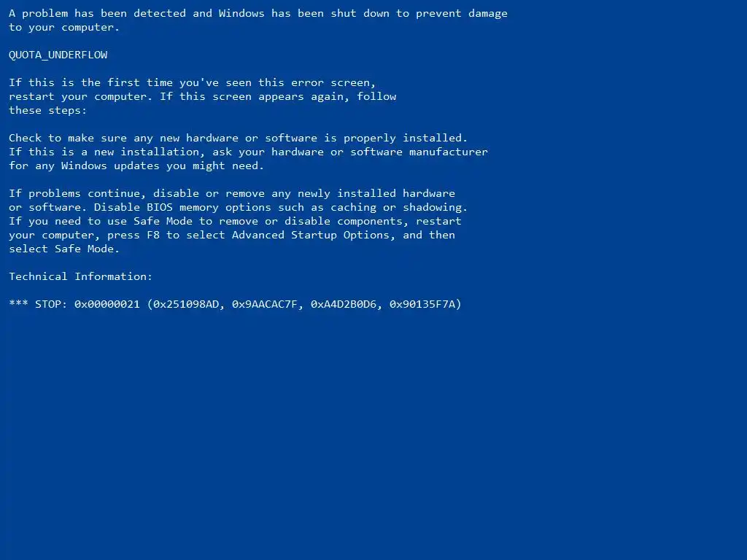The height and width of the screenshot is (560, 747).
Task: Click the words 'software manufacturer'
Action: (419, 152)
